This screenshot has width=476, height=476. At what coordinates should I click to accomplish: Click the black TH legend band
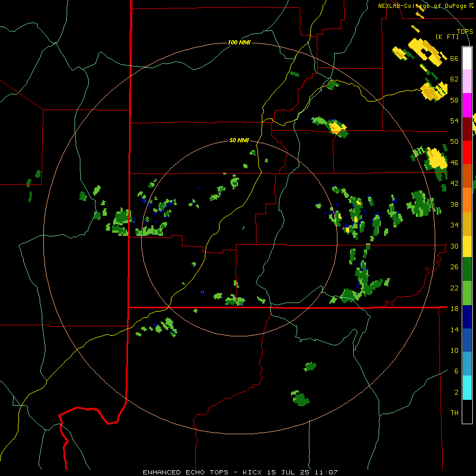click(x=467, y=411)
